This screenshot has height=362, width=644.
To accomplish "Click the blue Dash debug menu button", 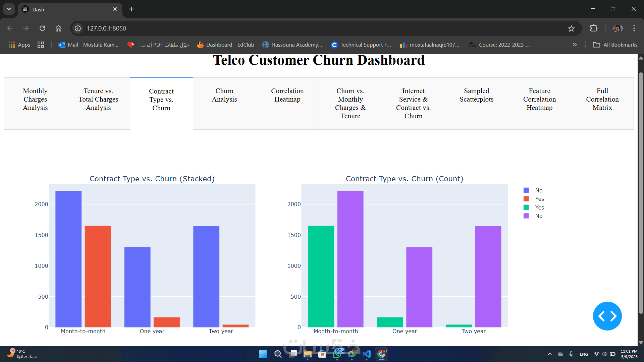I will [x=607, y=316].
